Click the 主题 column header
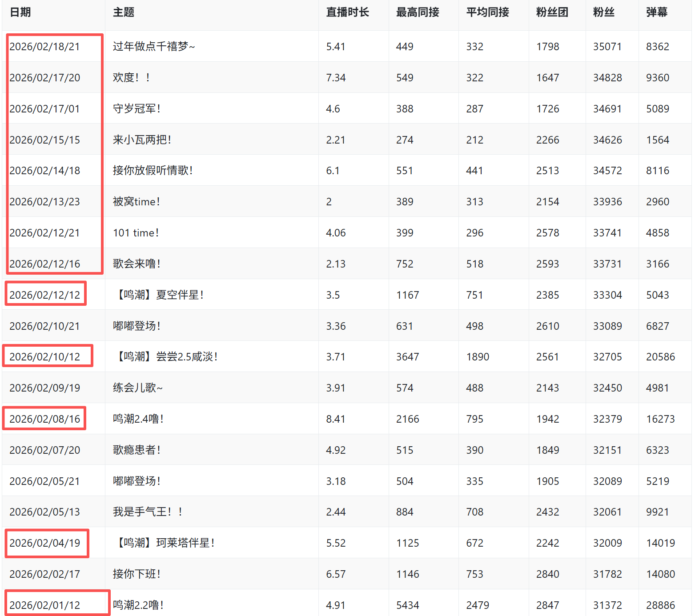Image resolution: width=699 pixels, height=616 pixels. (124, 12)
